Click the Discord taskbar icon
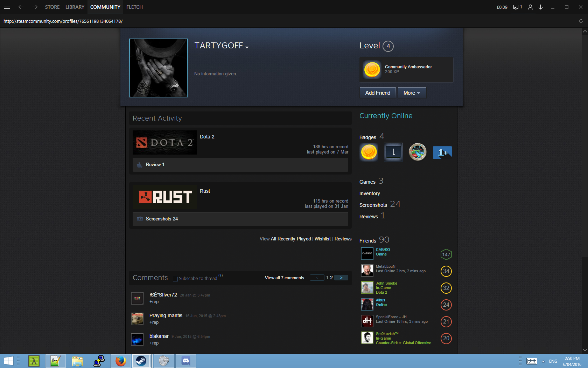Image resolution: width=588 pixels, height=368 pixels. 186,361
